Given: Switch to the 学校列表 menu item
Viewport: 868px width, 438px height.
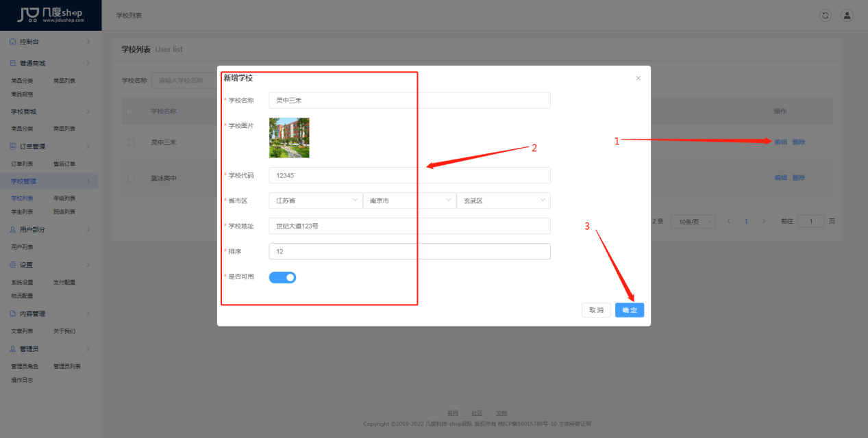Looking at the screenshot, I should click(x=24, y=198).
